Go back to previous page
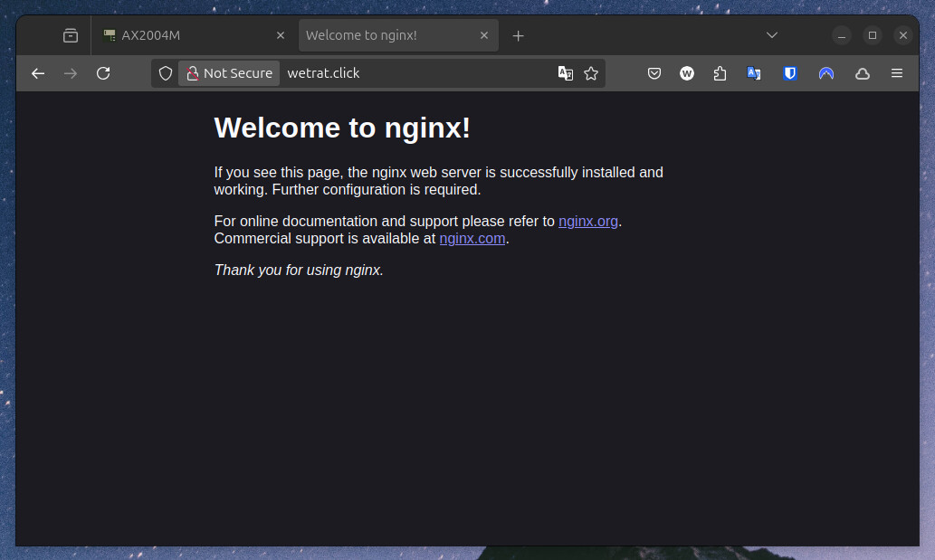Screen dimensions: 935x560 [38, 73]
